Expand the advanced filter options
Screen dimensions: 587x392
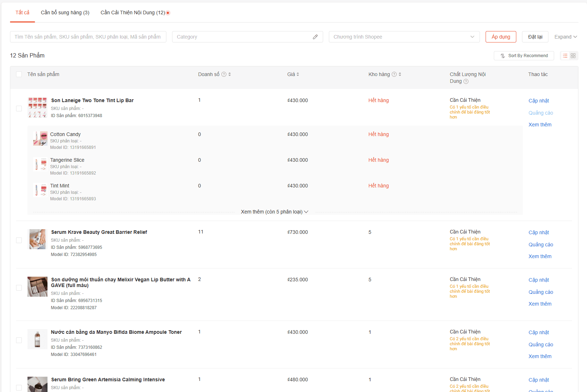pyautogui.click(x=566, y=37)
